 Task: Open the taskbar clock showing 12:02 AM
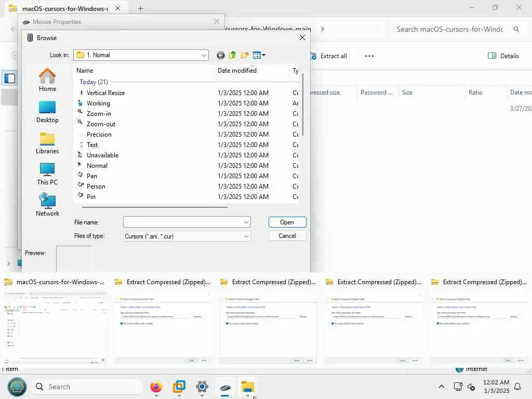click(496, 387)
